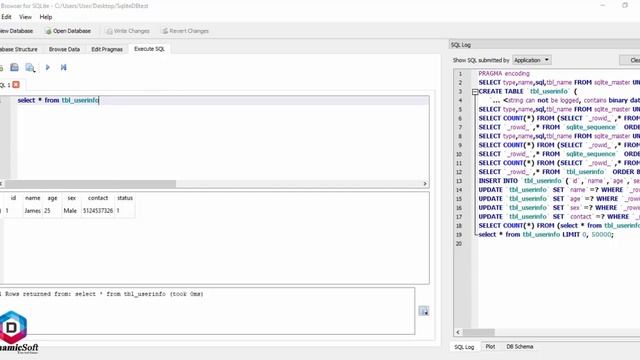Select the status column cell value 1
The image size is (640, 360).
coord(125,211)
